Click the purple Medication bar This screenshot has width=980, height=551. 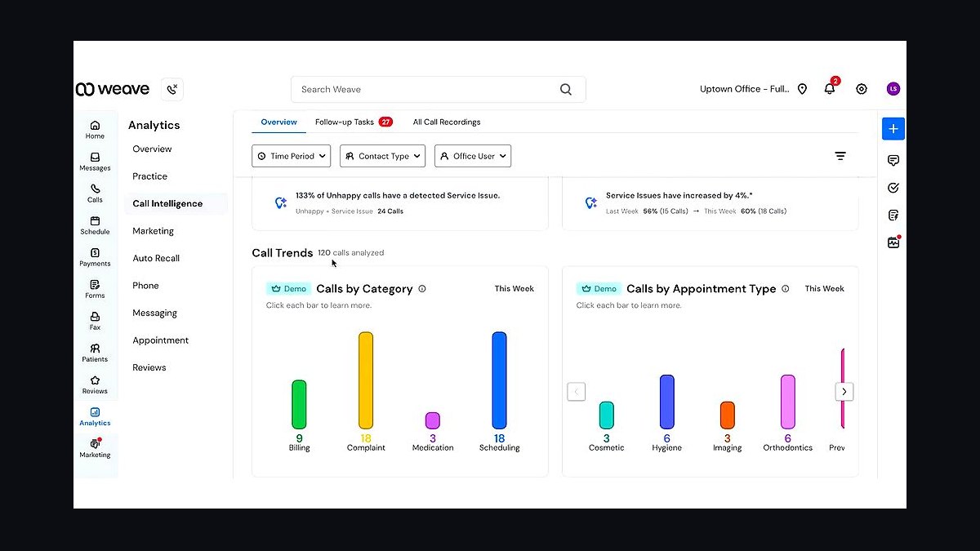[433, 421]
